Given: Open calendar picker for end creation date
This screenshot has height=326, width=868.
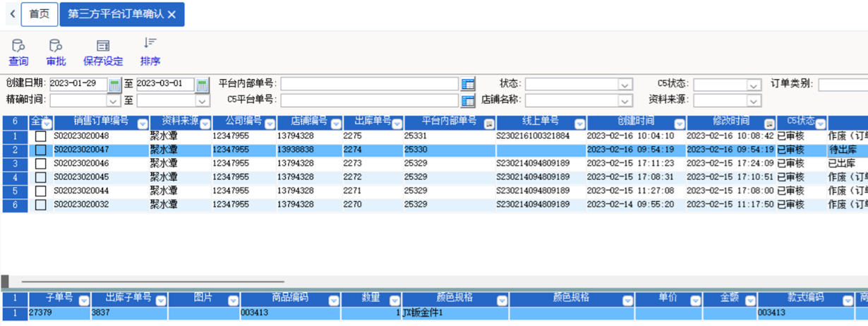Looking at the screenshot, I should point(203,85).
